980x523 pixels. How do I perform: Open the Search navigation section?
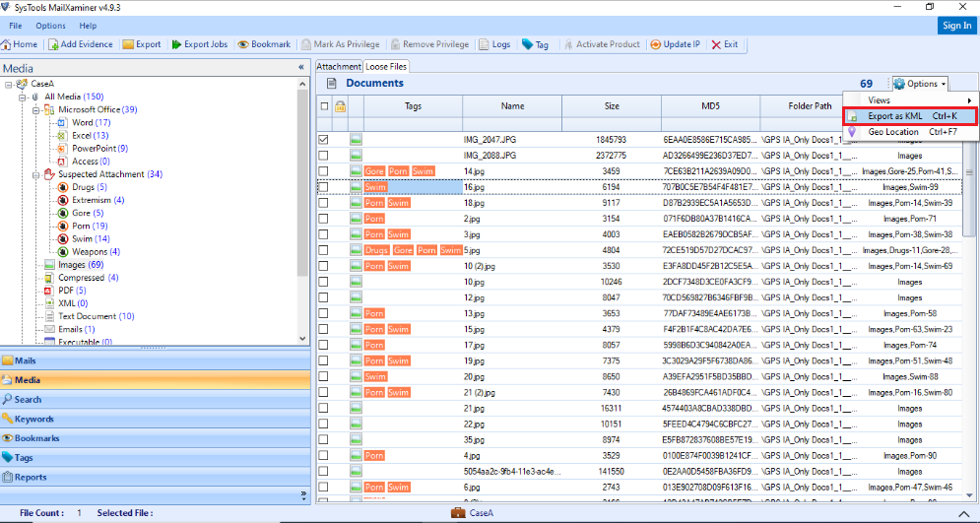(x=155, y=399)
